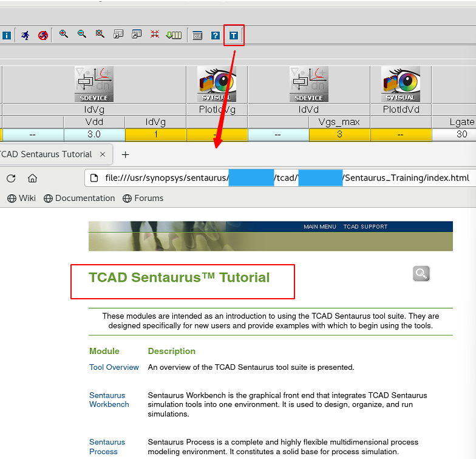
Task: Click the browser URL address field
Action: [x=280, y=178]
